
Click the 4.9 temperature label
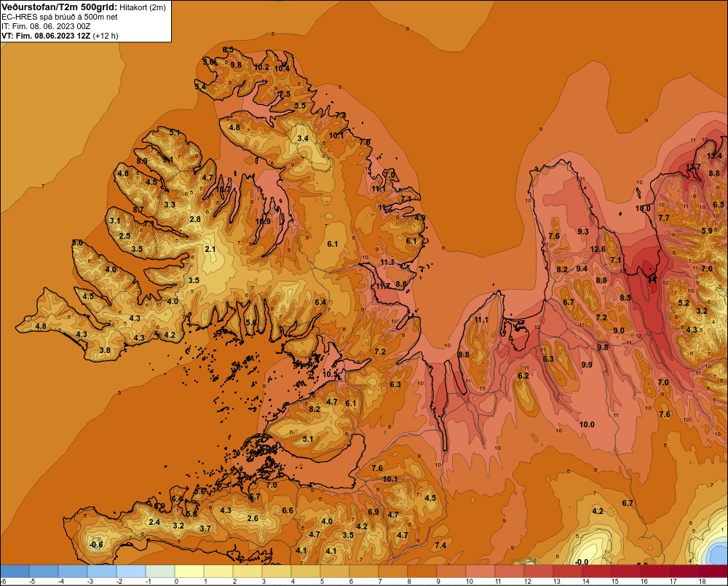coord(420,218)
